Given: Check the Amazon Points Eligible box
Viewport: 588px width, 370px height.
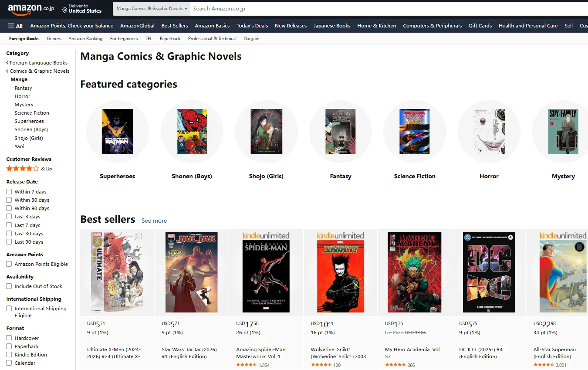Looking at the screenshot, I should (9, 264).
